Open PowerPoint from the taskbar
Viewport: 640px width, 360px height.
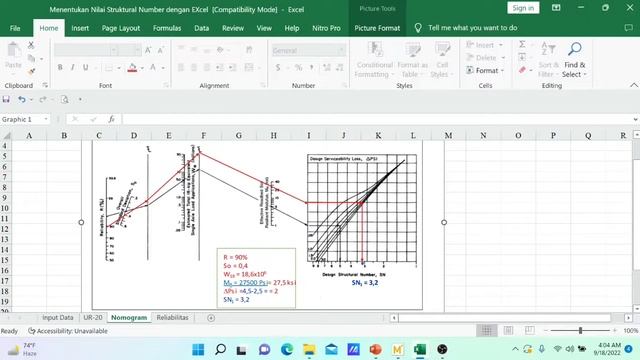point(376,349)
